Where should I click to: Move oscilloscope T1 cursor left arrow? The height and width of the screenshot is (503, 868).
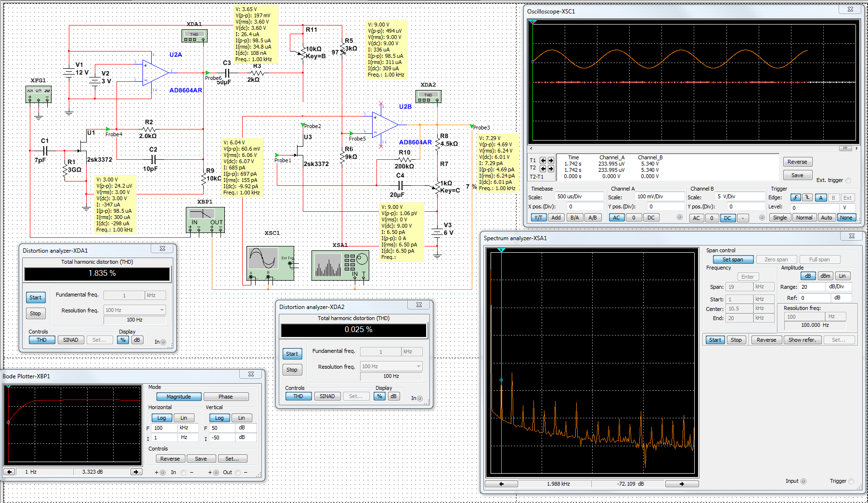[x=543, y=160]
